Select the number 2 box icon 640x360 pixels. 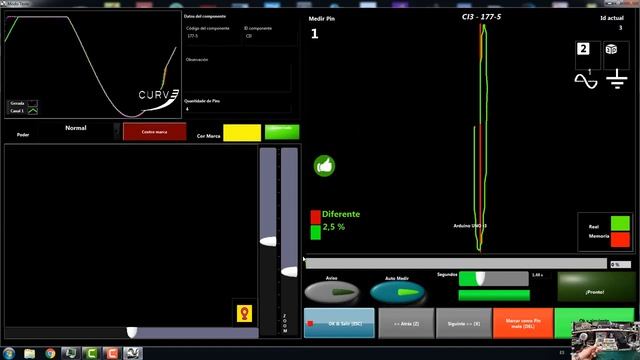583,49
